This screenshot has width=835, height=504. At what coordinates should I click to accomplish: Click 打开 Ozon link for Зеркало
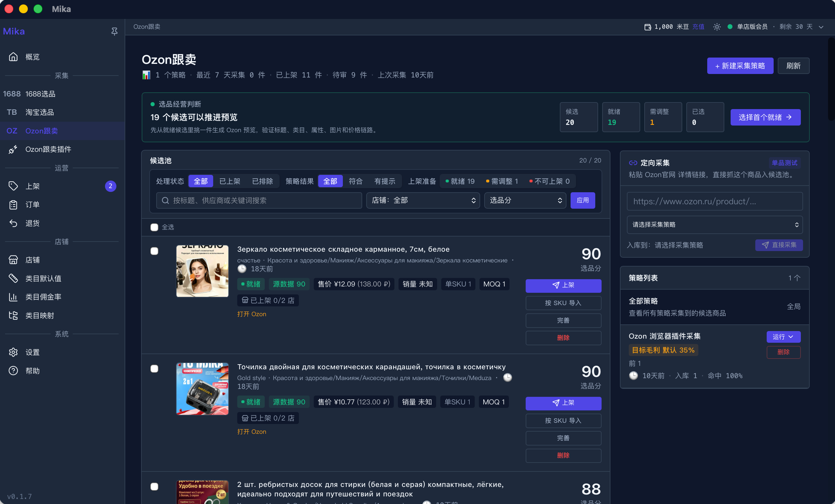(x=251, y=314)
